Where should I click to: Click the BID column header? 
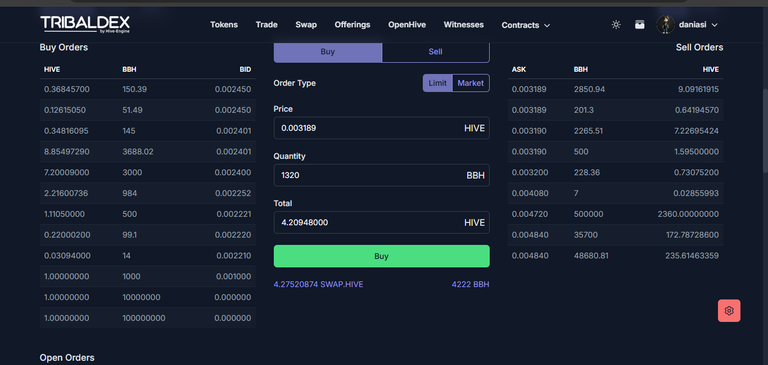tap(245, 70)
